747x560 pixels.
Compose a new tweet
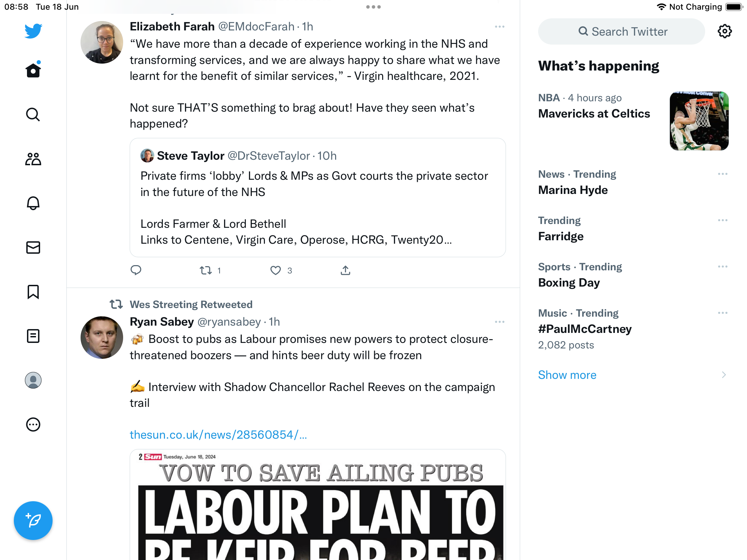coord(33,520)
